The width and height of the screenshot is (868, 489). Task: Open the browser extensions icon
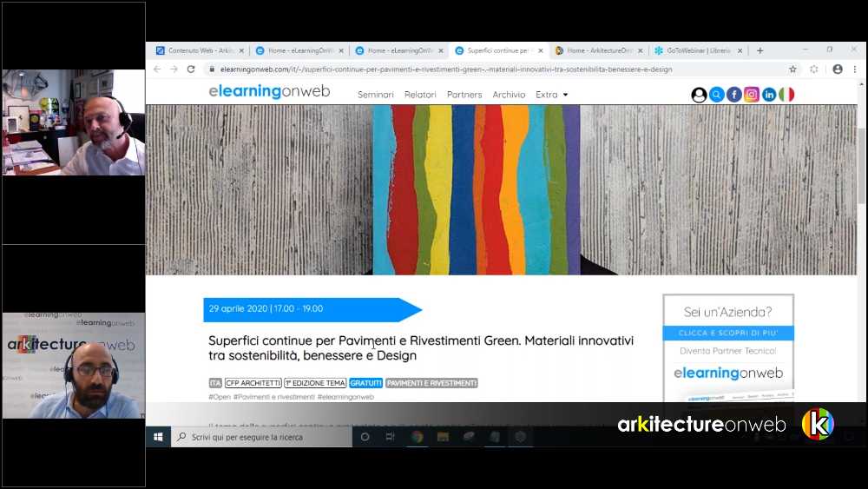(814, 69)
